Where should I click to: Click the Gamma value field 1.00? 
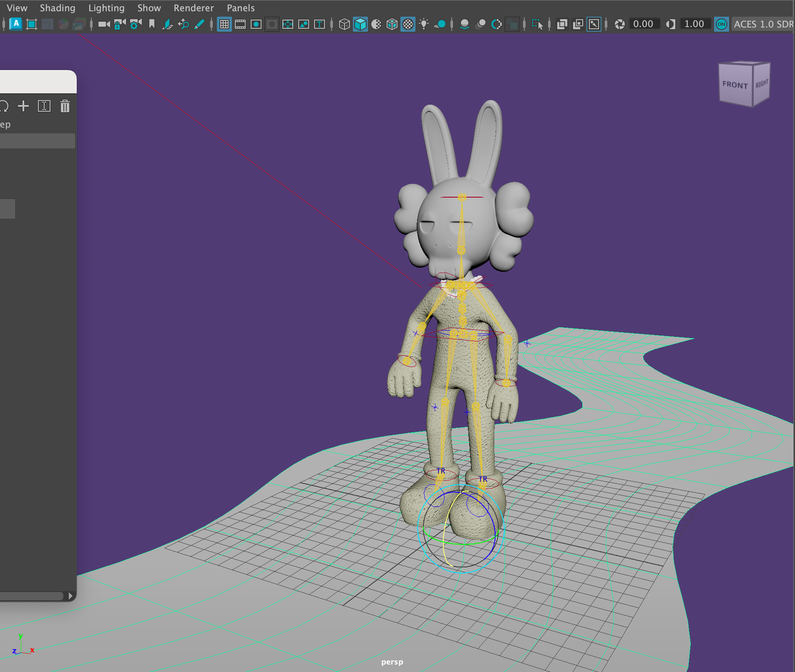(x=695, y=24)
